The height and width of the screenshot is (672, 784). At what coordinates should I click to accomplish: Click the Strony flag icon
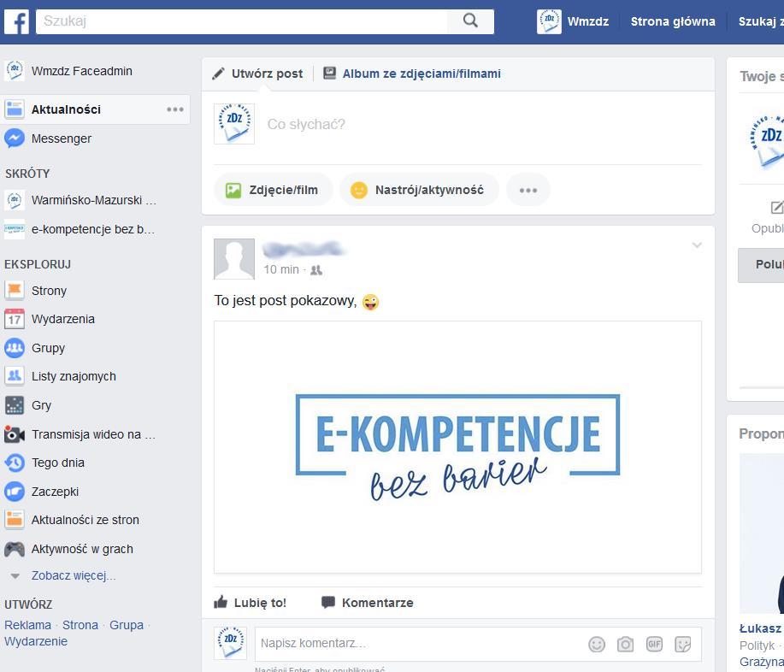coord(15,291)
